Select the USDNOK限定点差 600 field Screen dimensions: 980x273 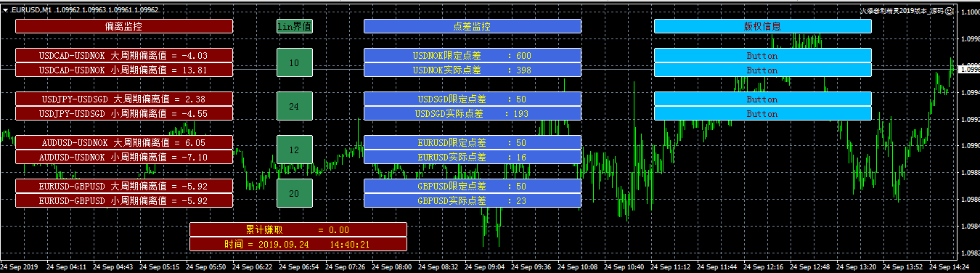pos(473,55)
